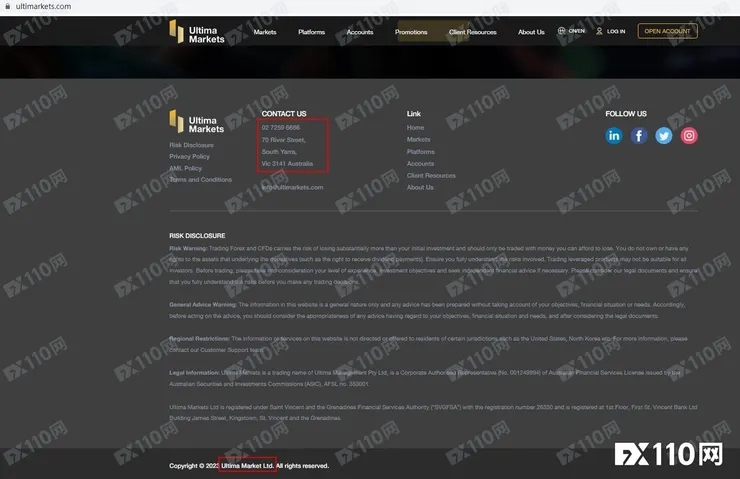Click the CONTACT US heading
Image resolution: width=740 pixels, height=479 pixels.
click(284, 114)
